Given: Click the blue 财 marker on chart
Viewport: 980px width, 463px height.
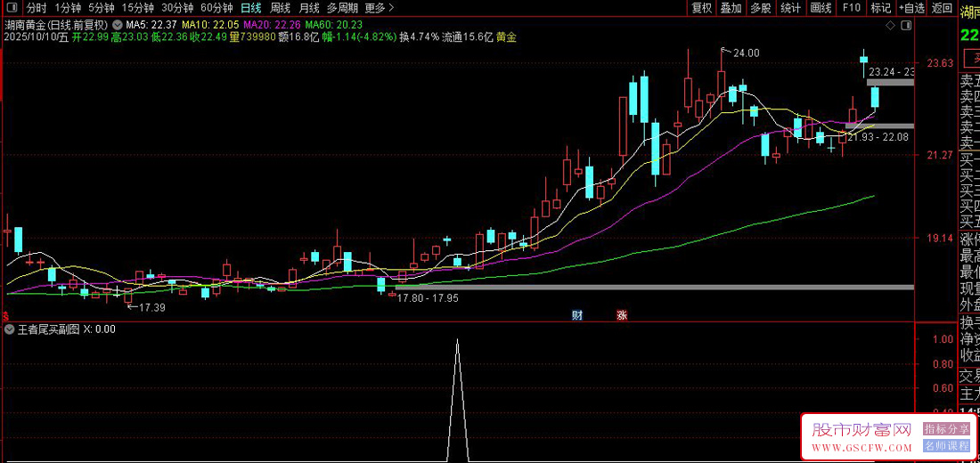Looking at the screenshot, I should click(x=576, y=315).
